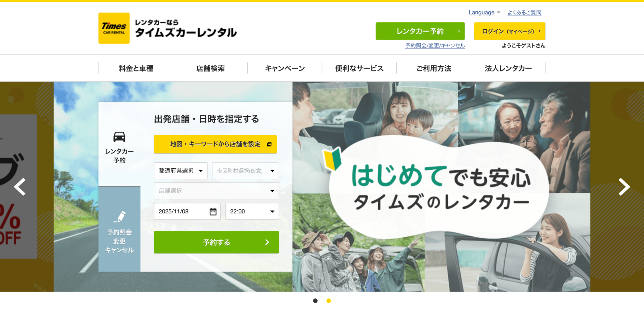Image resolution: width=644 pixels, height=319 pixels.
Task: Click the car icon for レンタカー予約
Action: [119, 137]
